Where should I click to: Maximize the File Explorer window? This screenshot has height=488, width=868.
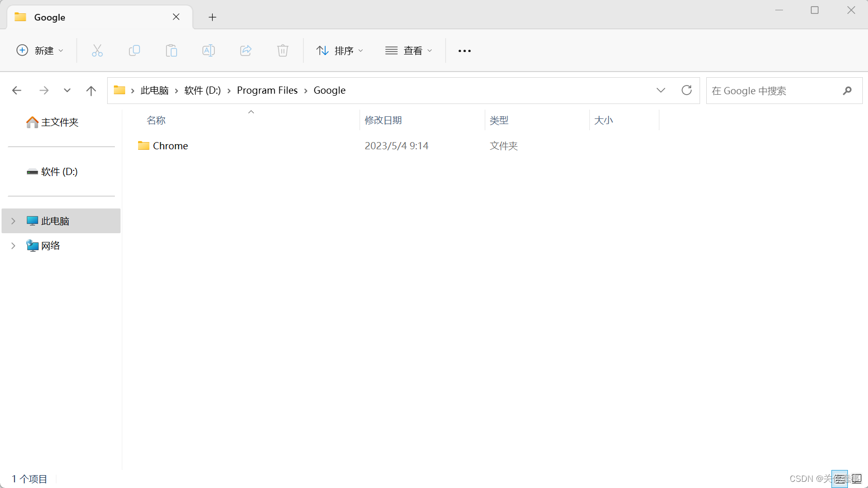(814, 10)
